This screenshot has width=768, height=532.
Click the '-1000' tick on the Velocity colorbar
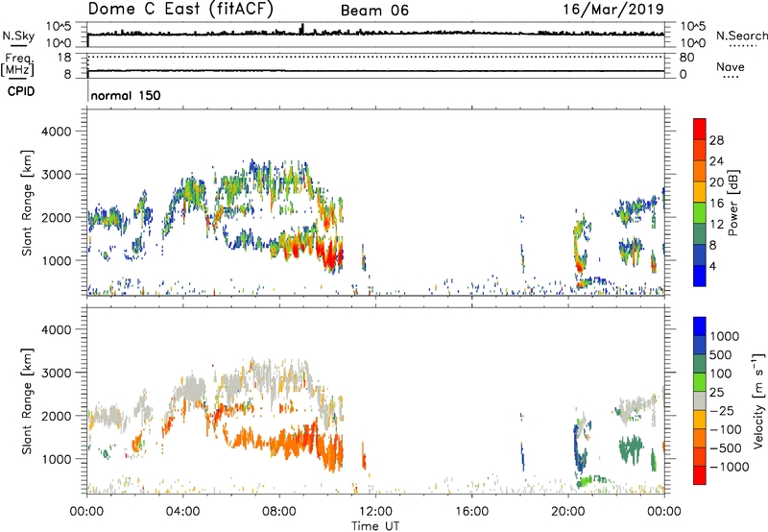pos(730,467)
